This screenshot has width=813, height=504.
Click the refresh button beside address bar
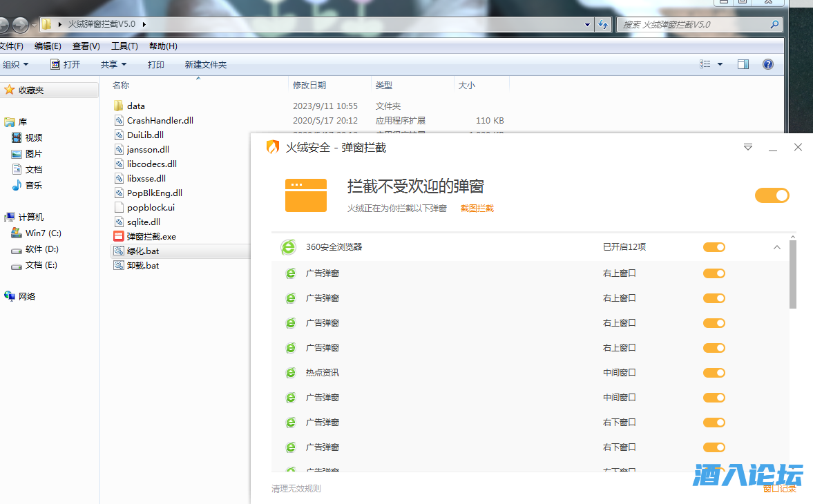(603, 24)
